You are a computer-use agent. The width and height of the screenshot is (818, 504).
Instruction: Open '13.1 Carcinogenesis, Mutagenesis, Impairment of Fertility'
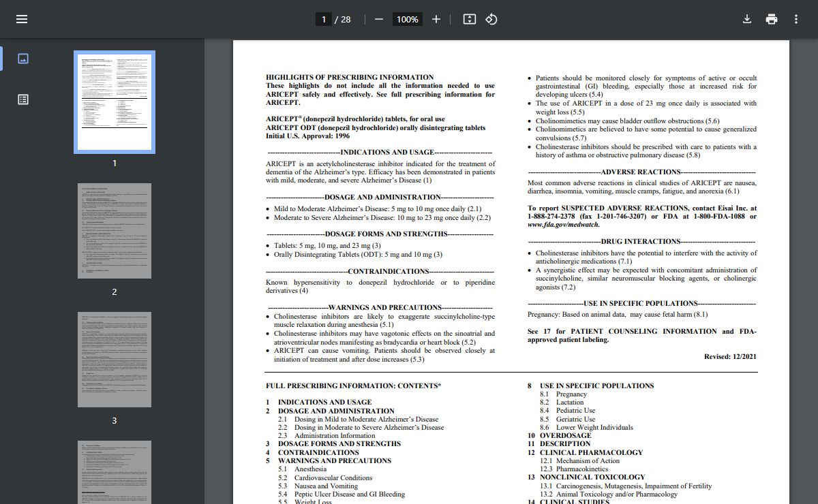click(x=626, y=486)
